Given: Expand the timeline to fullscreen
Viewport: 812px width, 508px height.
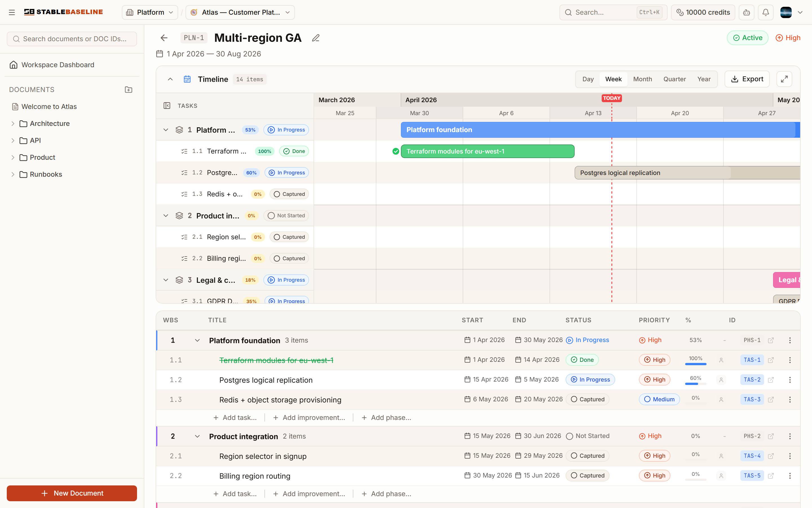Looking at the screenshot, I should point(784,79).
